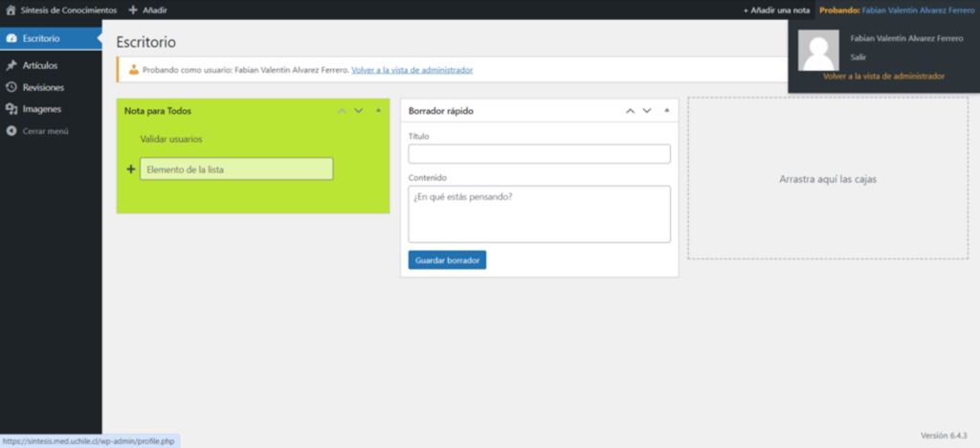Move Nota para Todos box up

342,111
